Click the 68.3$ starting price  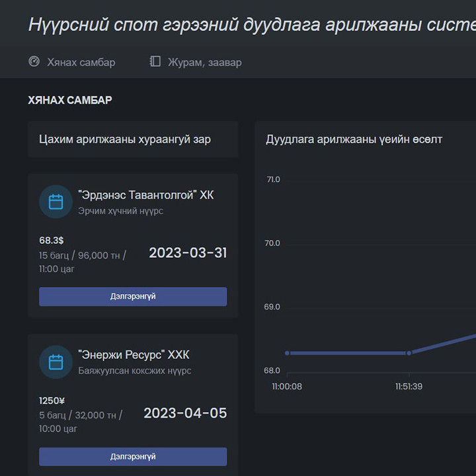click(x=52, y=241)
